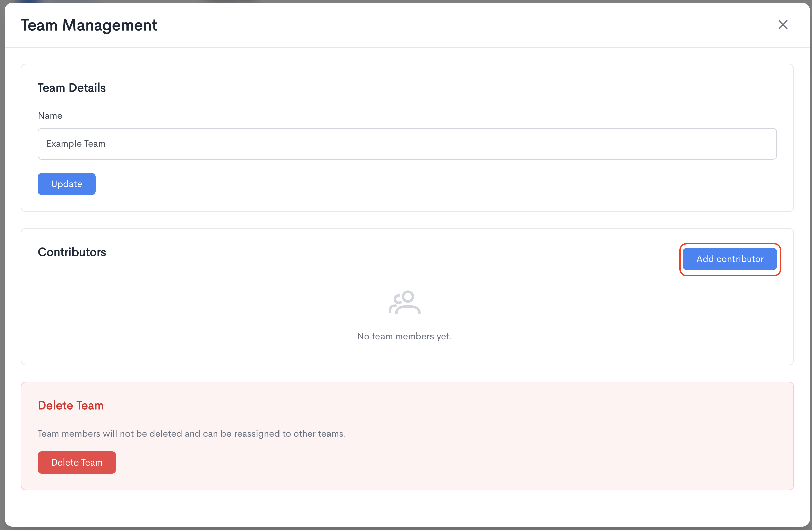
Task: Click the Contributors section heading
Action: [x=72, y=252]
